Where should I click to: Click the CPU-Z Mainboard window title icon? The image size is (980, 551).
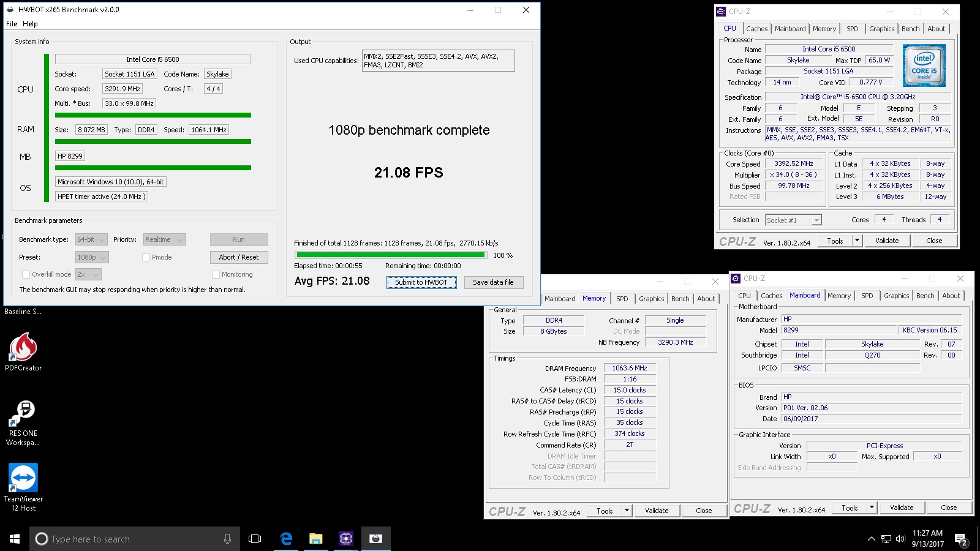(736, 278)
